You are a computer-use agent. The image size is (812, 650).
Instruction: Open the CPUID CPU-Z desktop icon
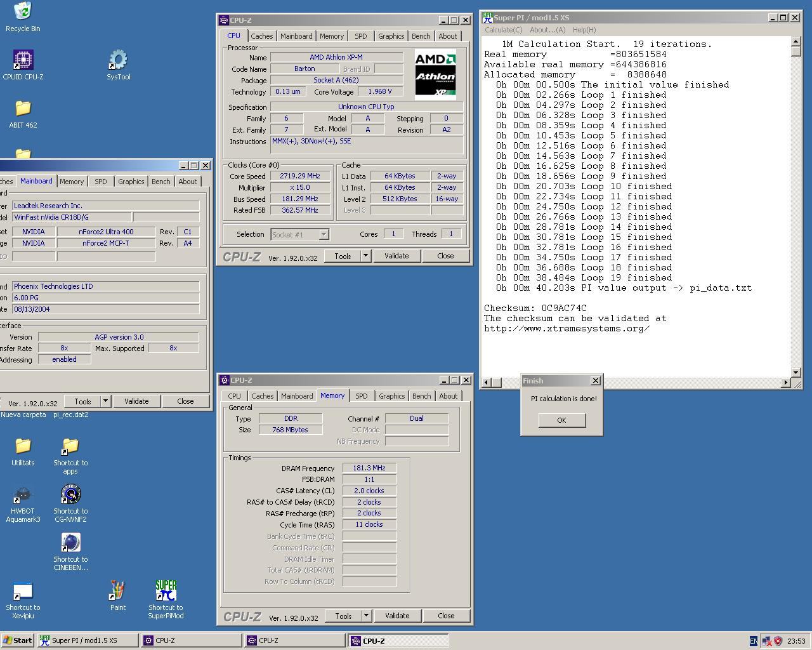tap(23, 61)
